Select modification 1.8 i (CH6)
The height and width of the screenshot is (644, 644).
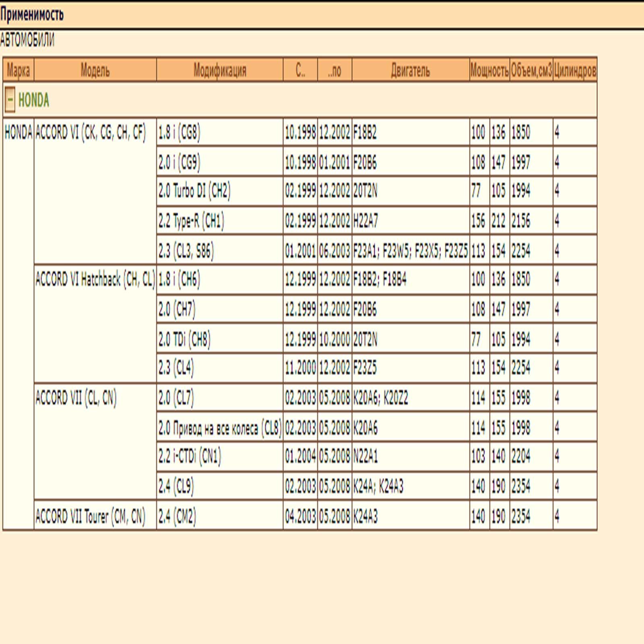[x=179, y=279]
